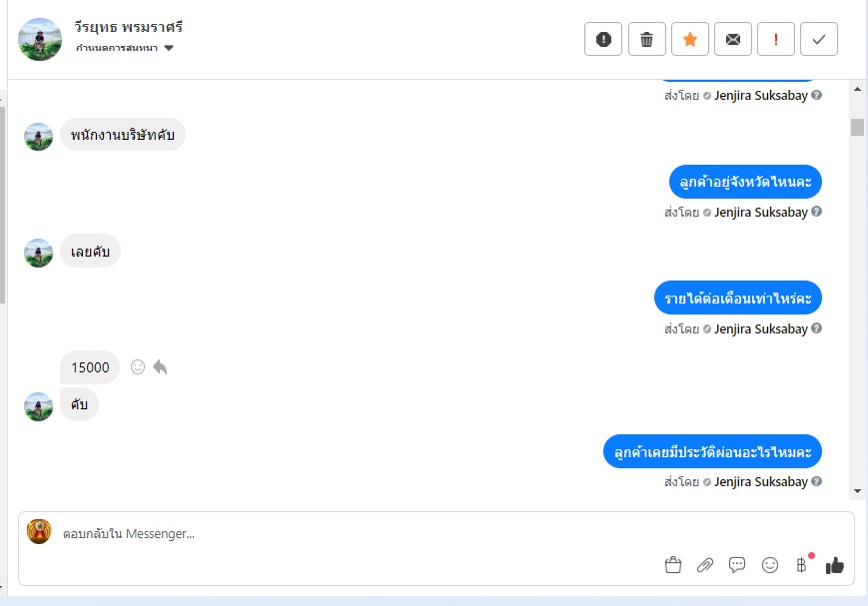Mark conversation done with checkmark button
868x606 pixels.
(819, 39)
